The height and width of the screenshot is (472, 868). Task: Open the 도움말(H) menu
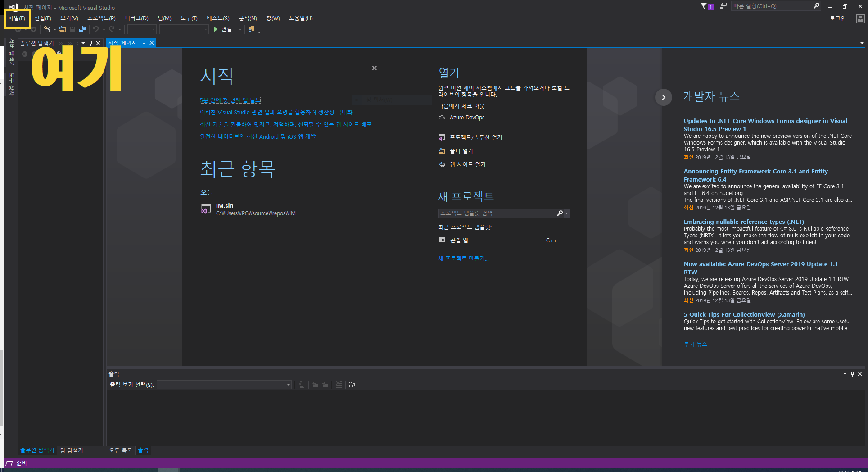pyautogui.click(x=301, y=18)
